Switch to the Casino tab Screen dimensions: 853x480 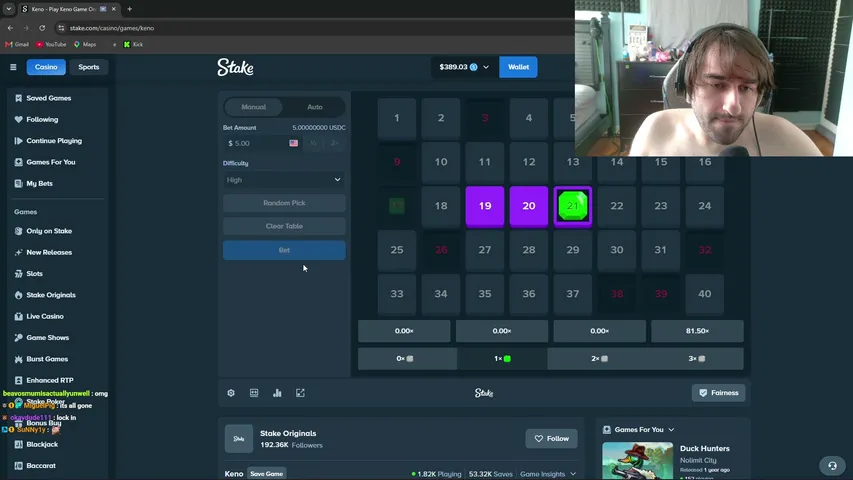click(46, 67)
